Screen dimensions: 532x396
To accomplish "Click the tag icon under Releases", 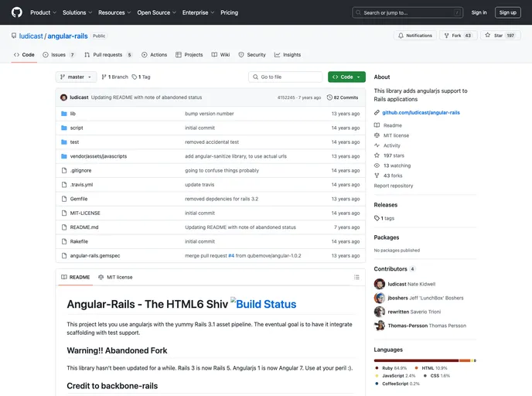I will [377, 218].
